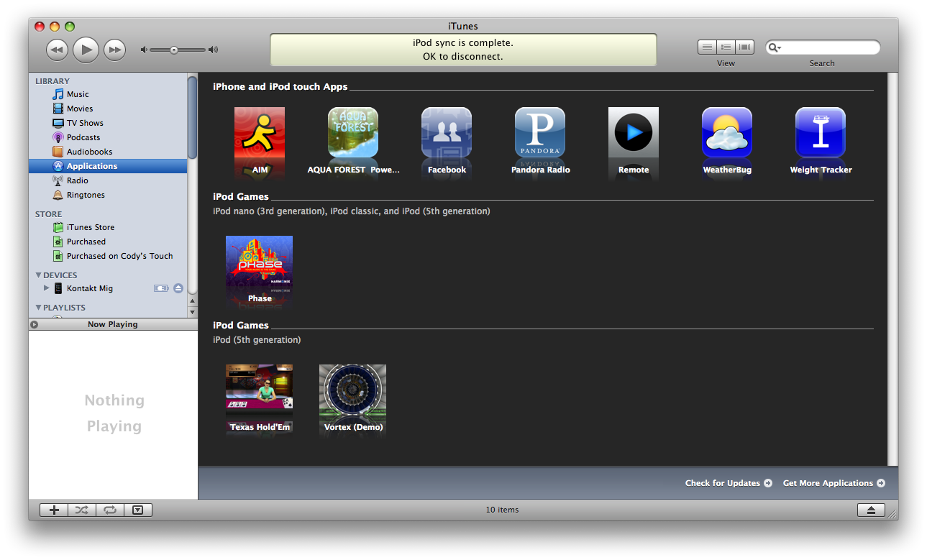Click the sidebar scroll-up arrow

[x=192, y=301]
